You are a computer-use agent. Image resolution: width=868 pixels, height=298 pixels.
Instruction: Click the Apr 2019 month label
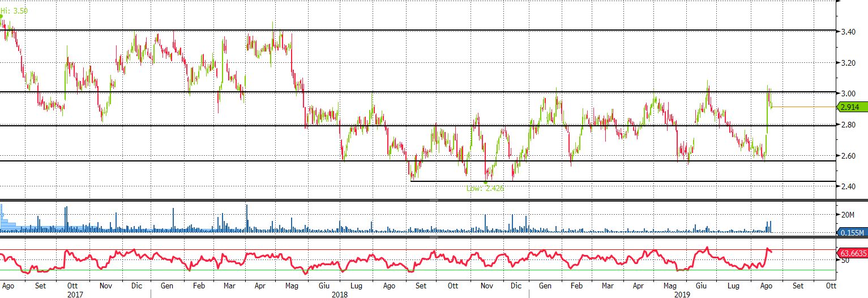coord(638,286)
